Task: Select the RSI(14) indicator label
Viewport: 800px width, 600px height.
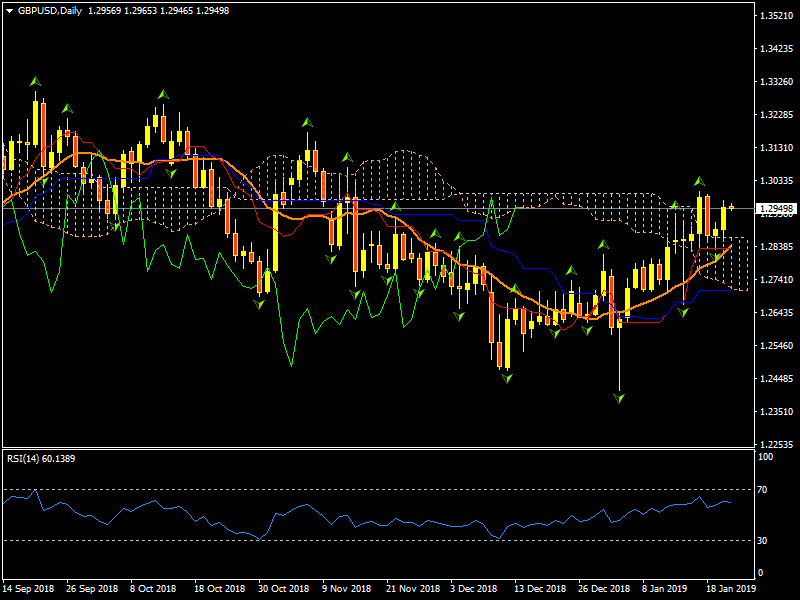Action: tap(39, 458)
